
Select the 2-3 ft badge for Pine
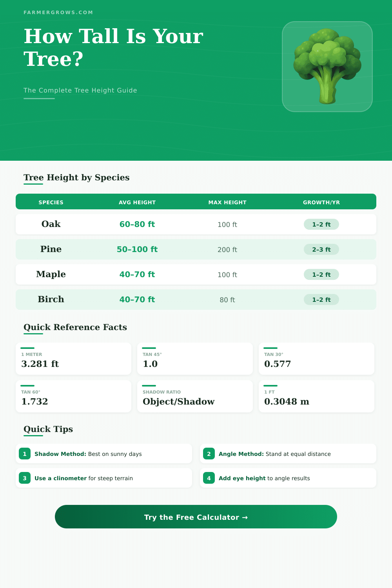(x=321, y=249)
